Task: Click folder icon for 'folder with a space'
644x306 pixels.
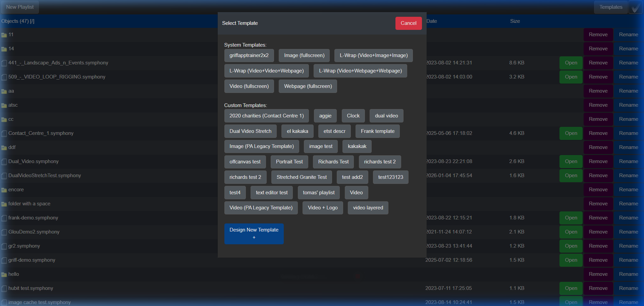Action: pyautogui.click(x=4, y=204)
